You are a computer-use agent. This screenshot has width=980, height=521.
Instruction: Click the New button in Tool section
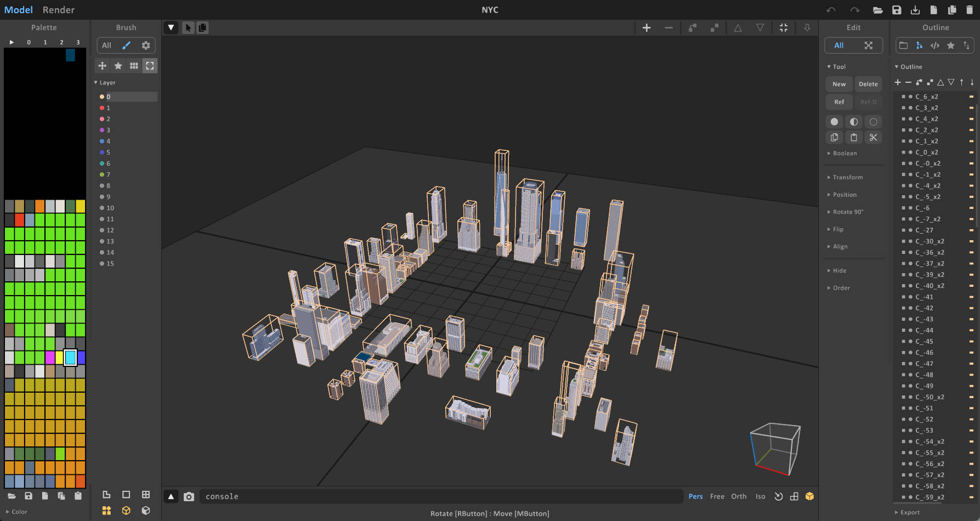839,84
